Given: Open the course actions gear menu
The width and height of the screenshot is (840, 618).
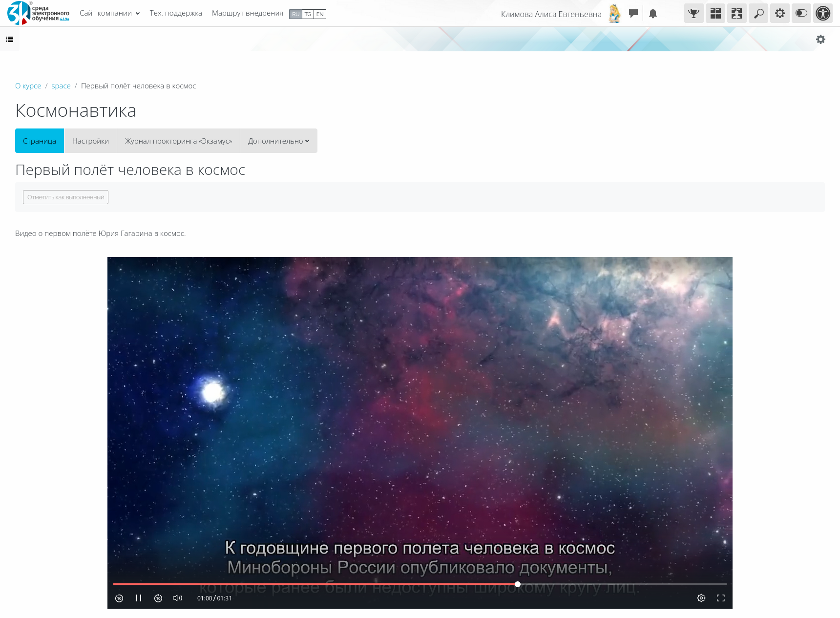Looking at the screenshot, I should [820, 39].
